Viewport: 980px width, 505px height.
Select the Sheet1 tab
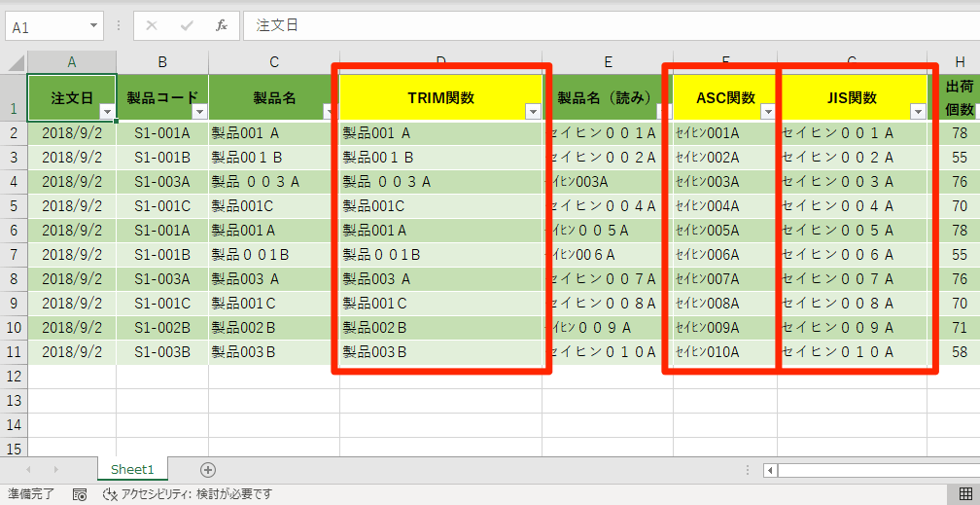[132, 470]
